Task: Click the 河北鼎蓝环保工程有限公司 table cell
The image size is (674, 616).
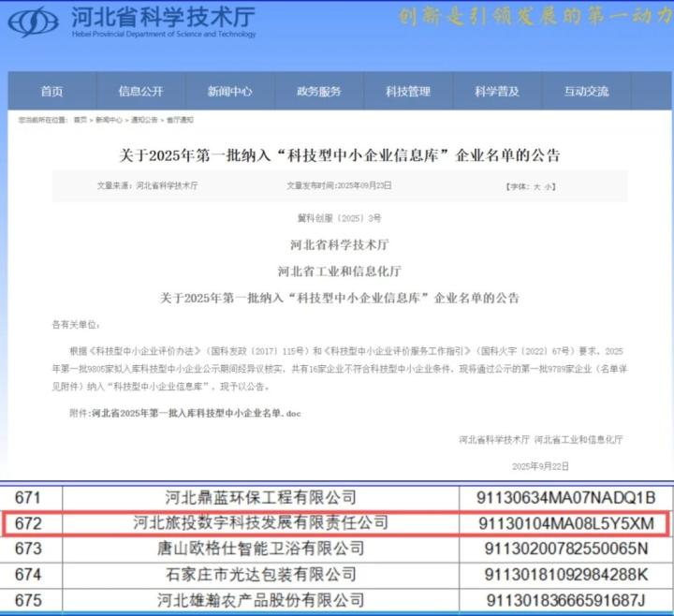Action: tap(259, 497)
